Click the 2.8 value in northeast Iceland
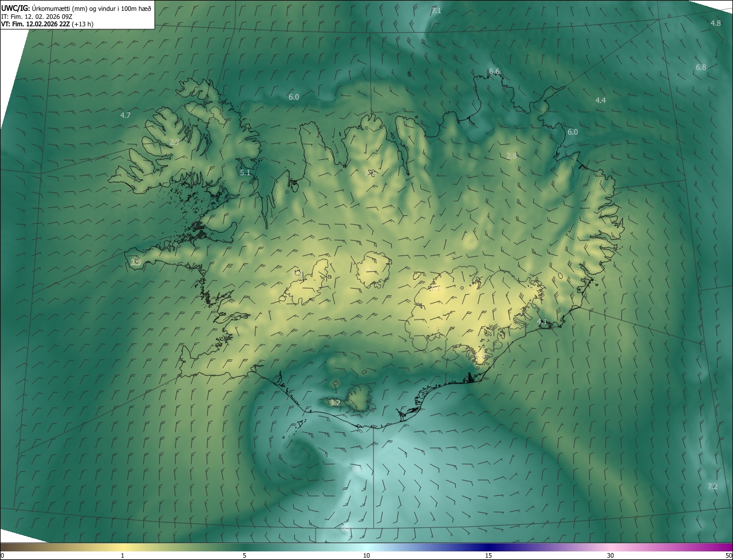 511,156
